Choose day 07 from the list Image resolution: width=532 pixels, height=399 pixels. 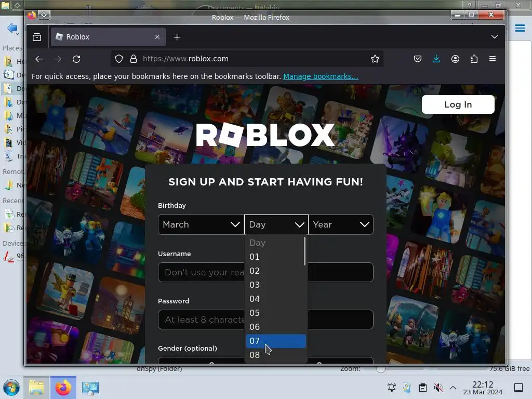276,341
